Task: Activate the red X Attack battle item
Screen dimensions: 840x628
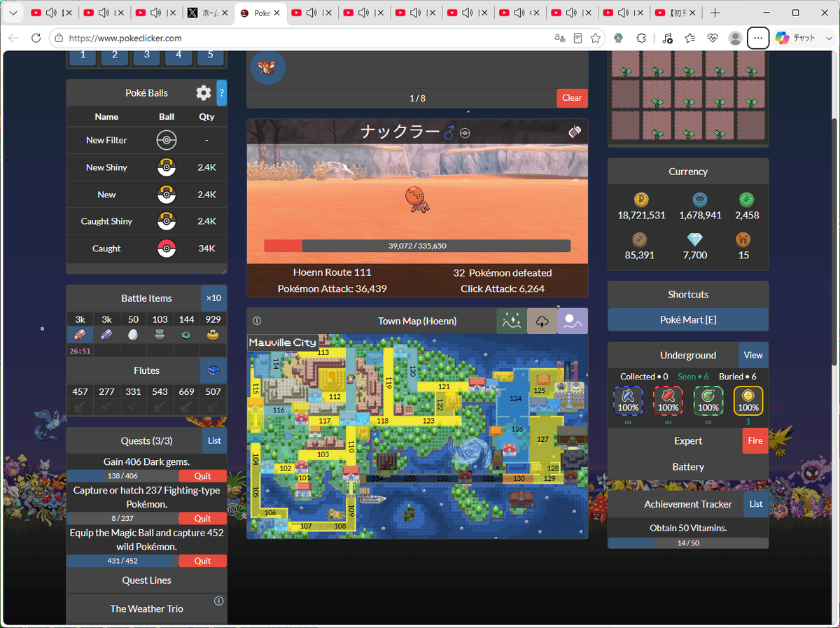Action: click(80, 335)
